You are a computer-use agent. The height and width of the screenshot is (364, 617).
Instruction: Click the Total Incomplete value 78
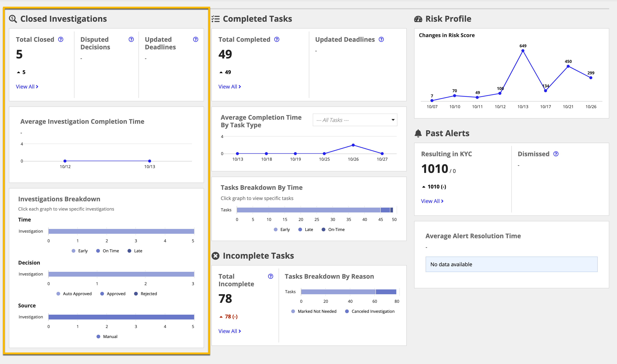225,299
